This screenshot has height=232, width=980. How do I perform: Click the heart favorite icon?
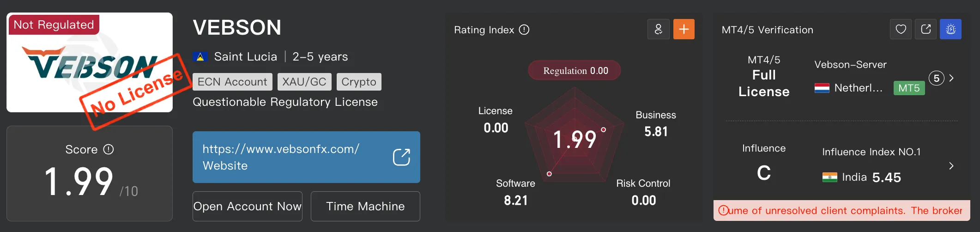click(901, 29)
